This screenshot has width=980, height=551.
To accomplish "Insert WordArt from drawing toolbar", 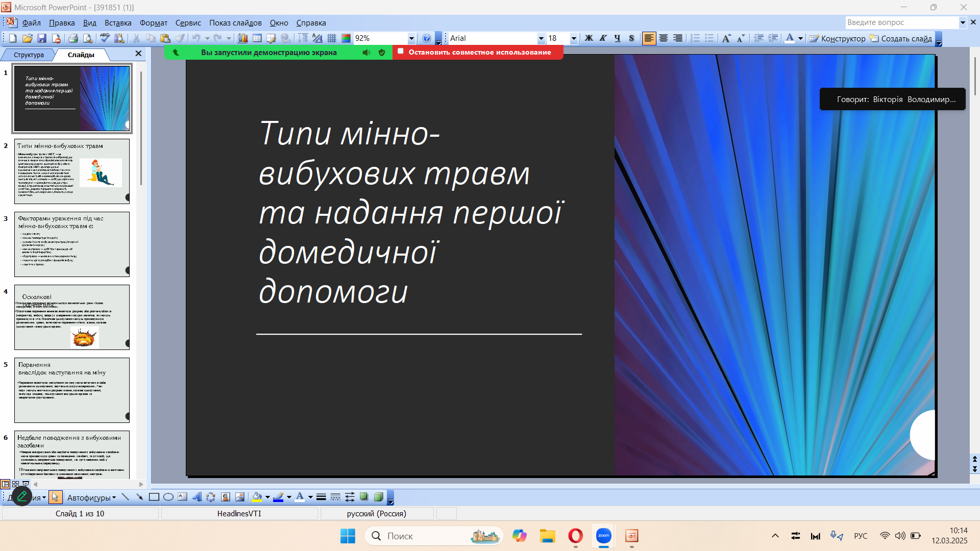I will coord(197,497).
